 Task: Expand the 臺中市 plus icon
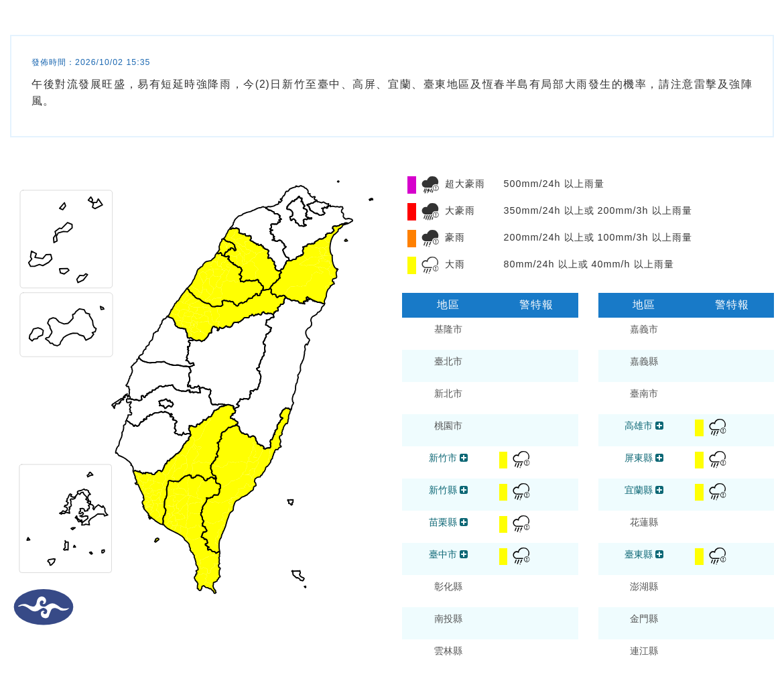coord(464,554)
